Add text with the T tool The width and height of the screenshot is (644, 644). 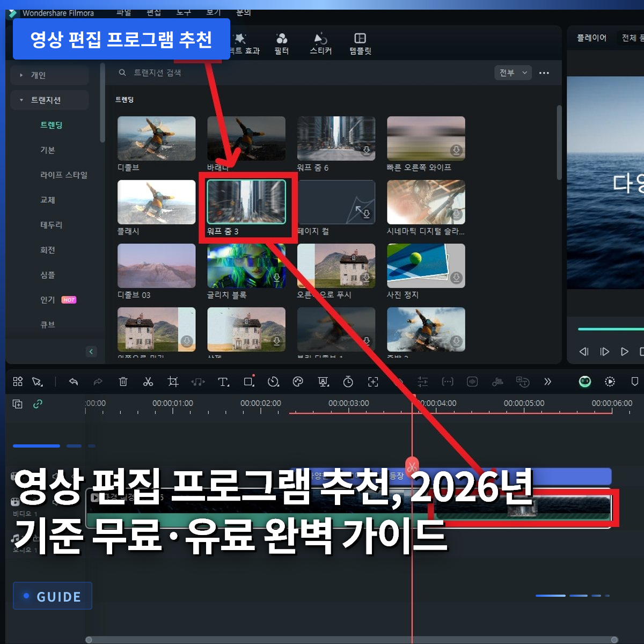pyautogui.click(x=223, y=382)
